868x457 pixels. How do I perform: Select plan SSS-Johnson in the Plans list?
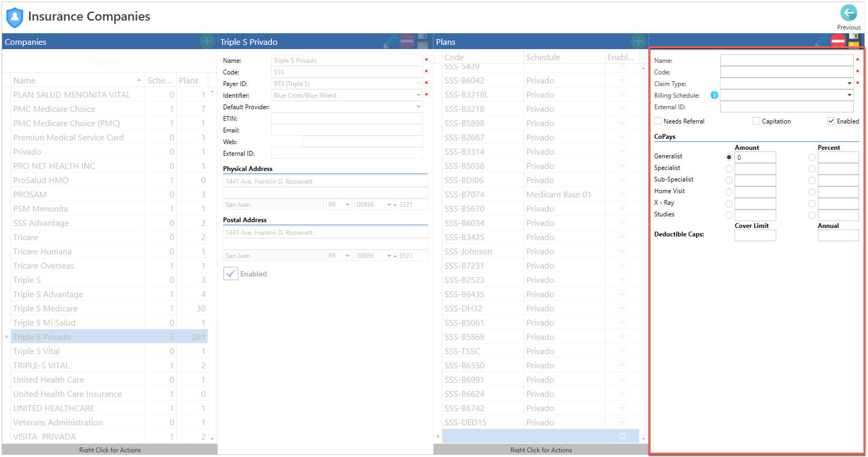(541, 251)
